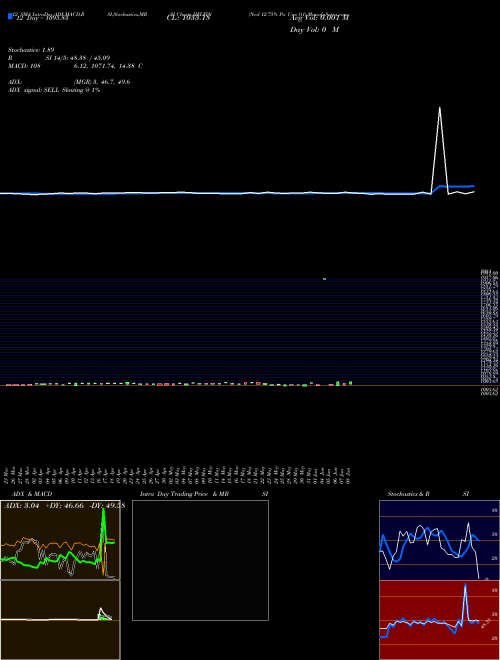Click the lone green marker above the volume bars
This screenshot has height=660, width=500.
point(324,279)
